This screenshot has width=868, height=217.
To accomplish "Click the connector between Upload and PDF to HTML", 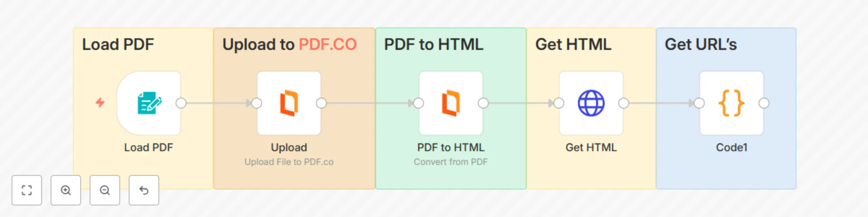I will point(369,103).
